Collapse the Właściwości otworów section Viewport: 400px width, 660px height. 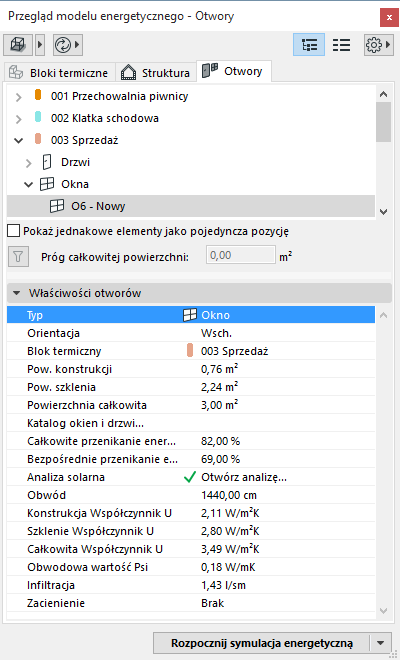(x=16, y=293)
